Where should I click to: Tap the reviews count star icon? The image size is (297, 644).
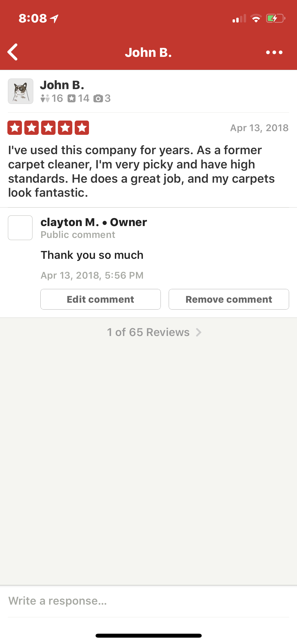72,99
